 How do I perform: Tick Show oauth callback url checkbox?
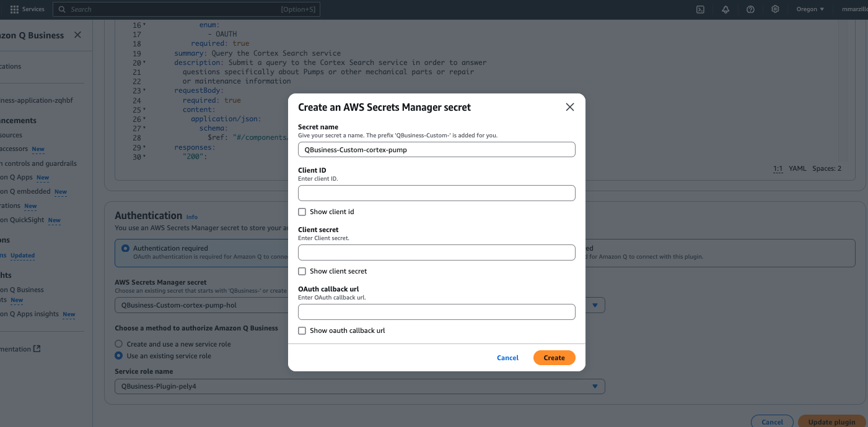[302, 330]
